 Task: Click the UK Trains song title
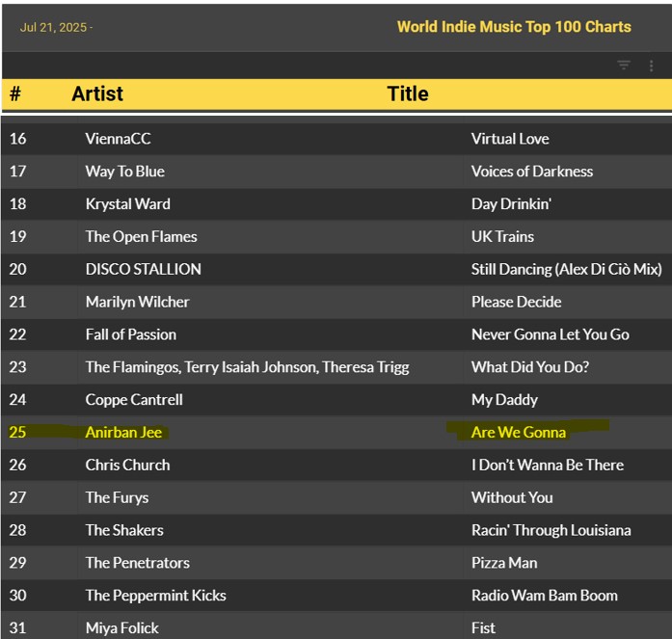tap(501, 236)
